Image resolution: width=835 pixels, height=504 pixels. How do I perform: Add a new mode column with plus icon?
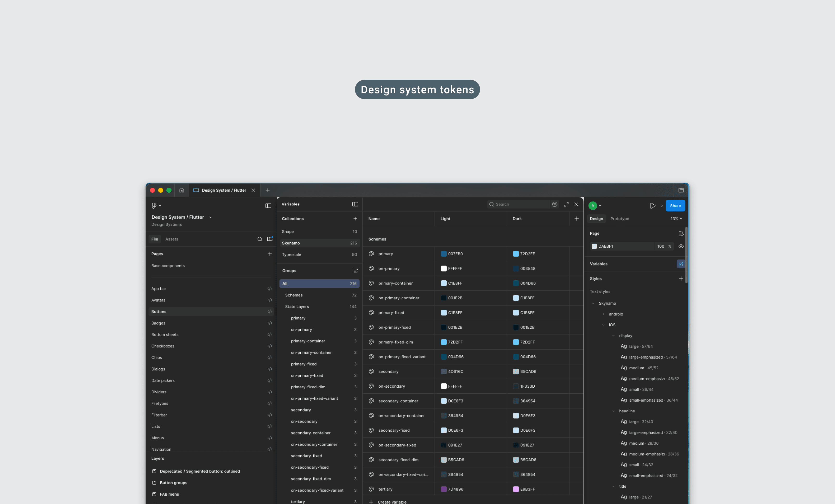(576, 219)
